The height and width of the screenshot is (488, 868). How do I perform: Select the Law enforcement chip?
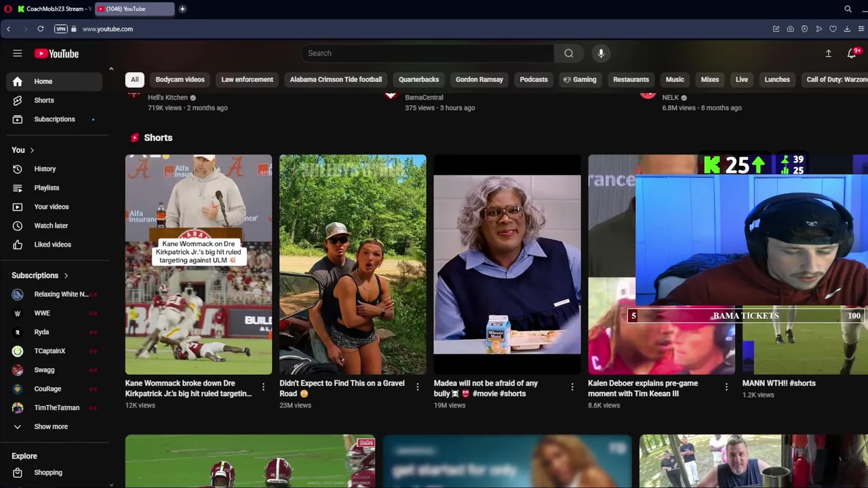(x=247, y=79)
